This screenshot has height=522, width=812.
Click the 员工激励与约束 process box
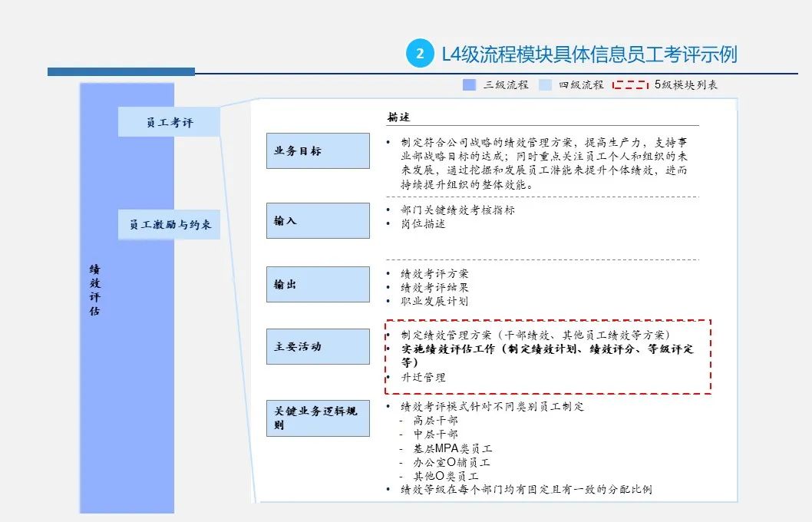[x=170, y=225]
